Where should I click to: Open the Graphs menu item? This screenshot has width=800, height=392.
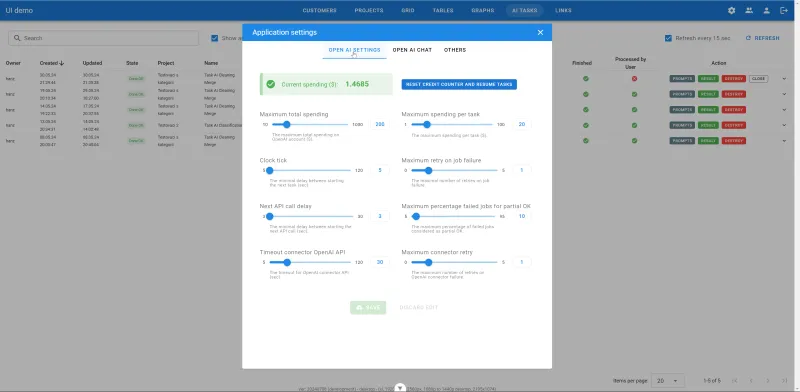click(x=482, y=10)
